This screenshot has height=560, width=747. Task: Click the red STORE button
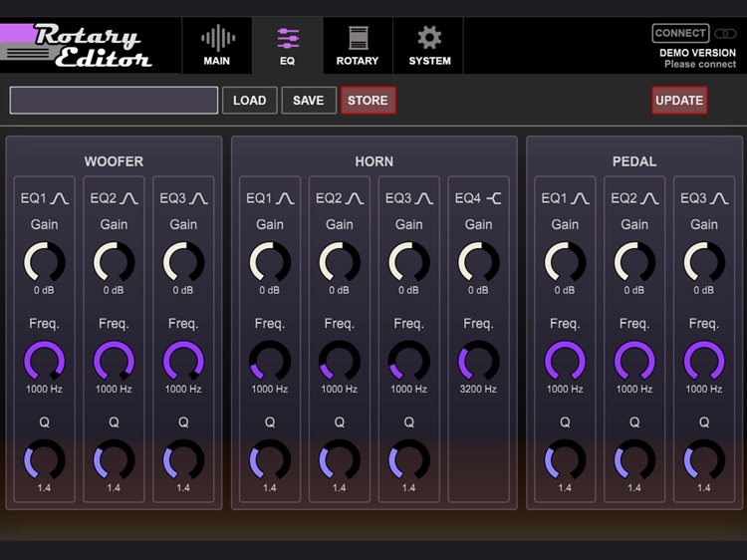pyautogui.click(x=368, y=101)
